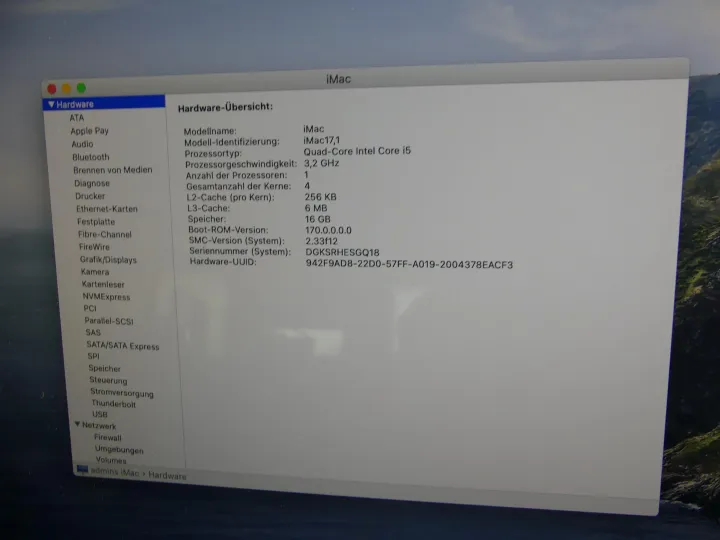
Task: Click 'admins iMac' in the path bar
Action: tap(115, 472)
